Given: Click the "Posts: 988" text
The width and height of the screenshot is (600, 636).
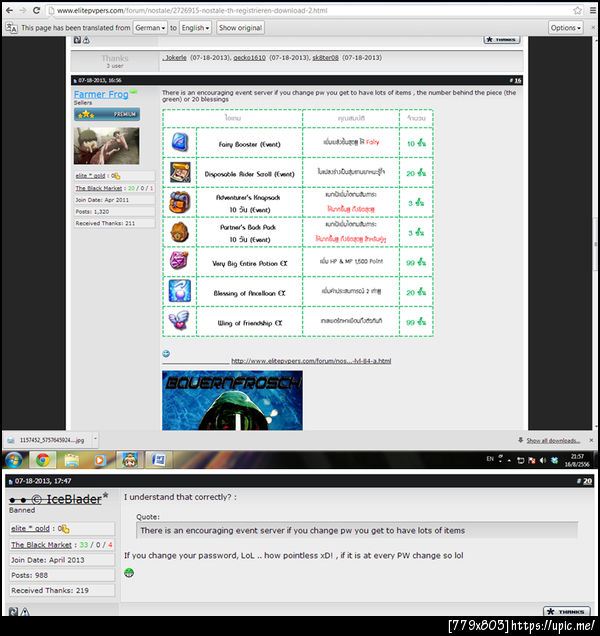Looking at the screenshot, I should 30,575.
